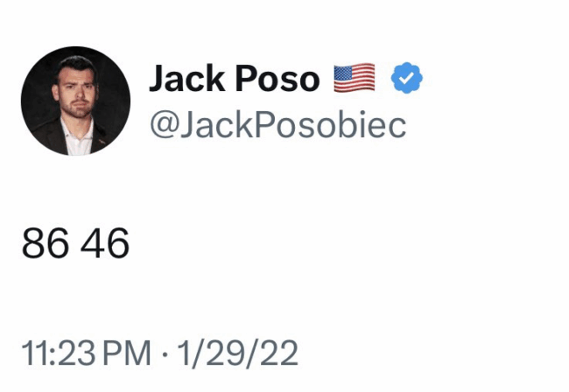Click the word Poso in display name
The image size is (569, 392).
tap(277, 79)
